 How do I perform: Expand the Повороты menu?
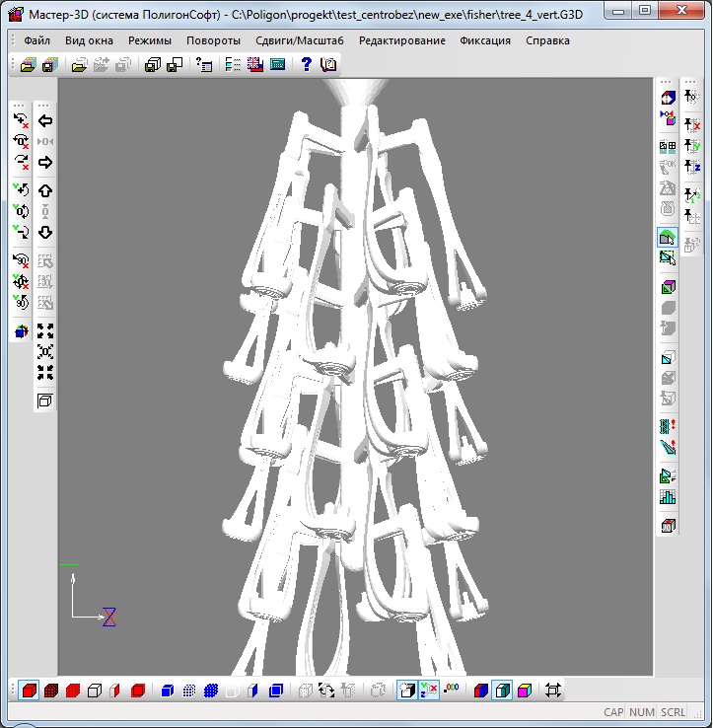[213, 41]
